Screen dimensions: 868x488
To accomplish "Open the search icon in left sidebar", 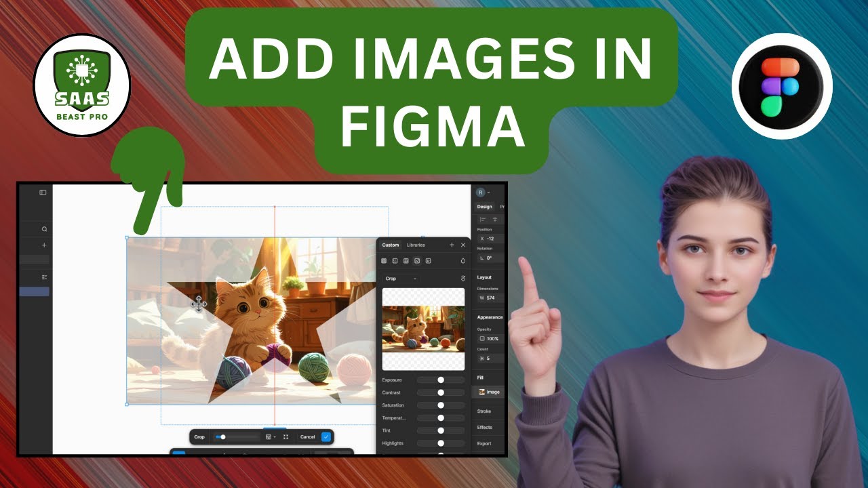I will click(x=45, y=229).
